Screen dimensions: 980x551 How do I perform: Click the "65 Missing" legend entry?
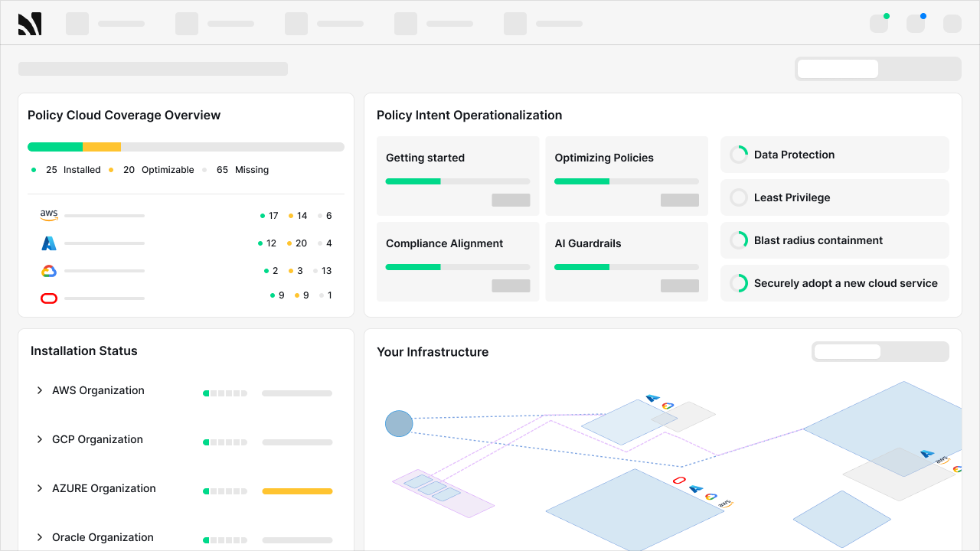click(x=236, y=170)
